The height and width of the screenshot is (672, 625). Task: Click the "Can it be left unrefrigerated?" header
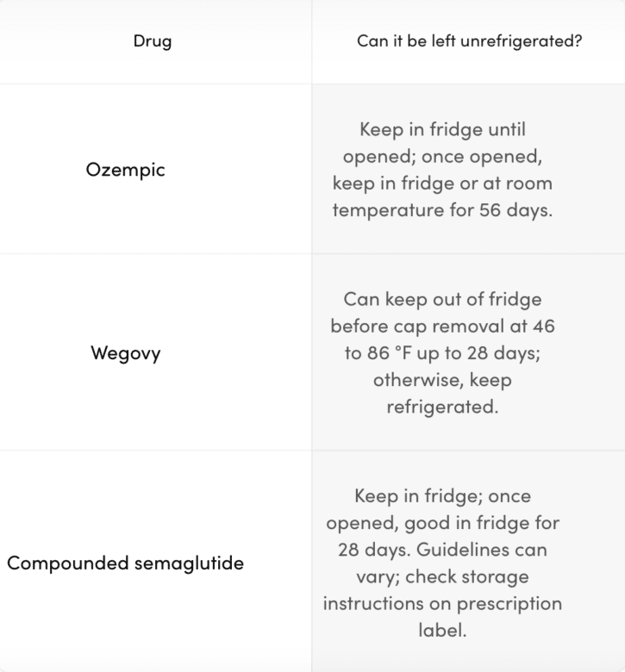[469, 41]
